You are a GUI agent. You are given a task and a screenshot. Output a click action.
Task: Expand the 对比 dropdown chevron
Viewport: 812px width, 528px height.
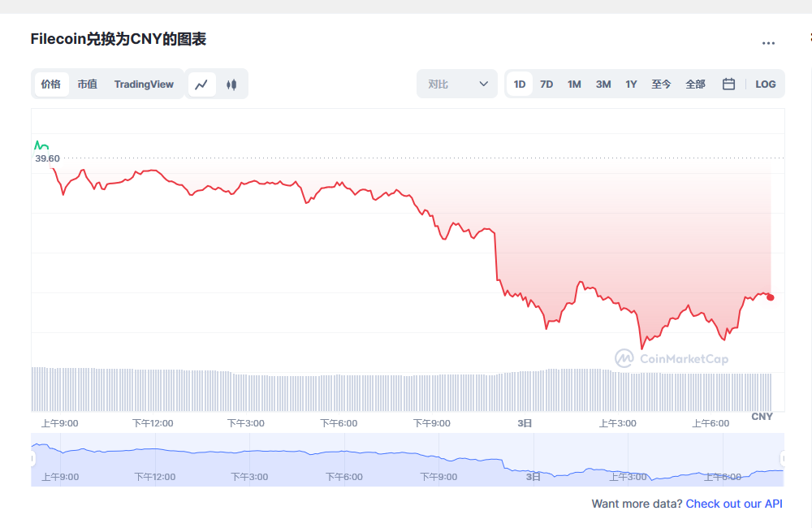click(x=484, y=84)
